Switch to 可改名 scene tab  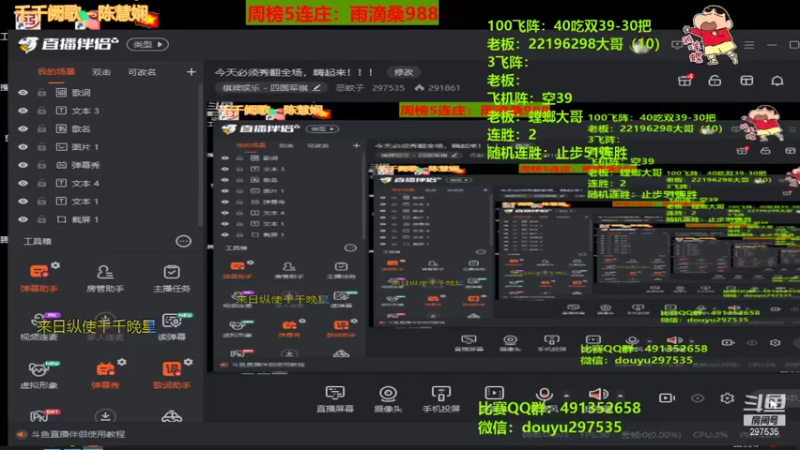[142, 72]
